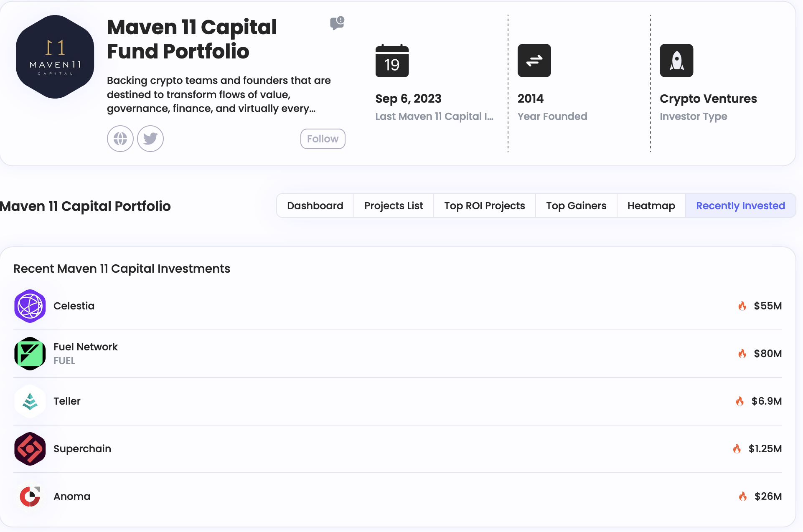The height and width of the screenshot is (532, 803).
Task: Select the Recently Invested tab
Action: point(741,205)
